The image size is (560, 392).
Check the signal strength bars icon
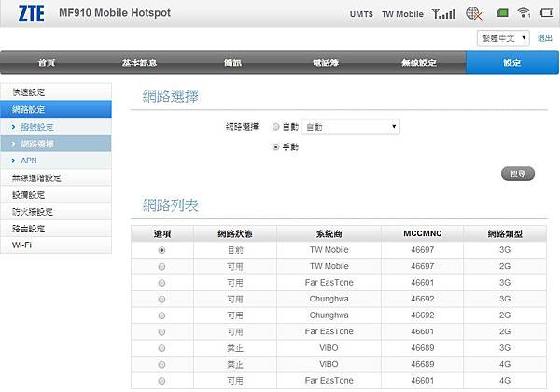[444, 14]
